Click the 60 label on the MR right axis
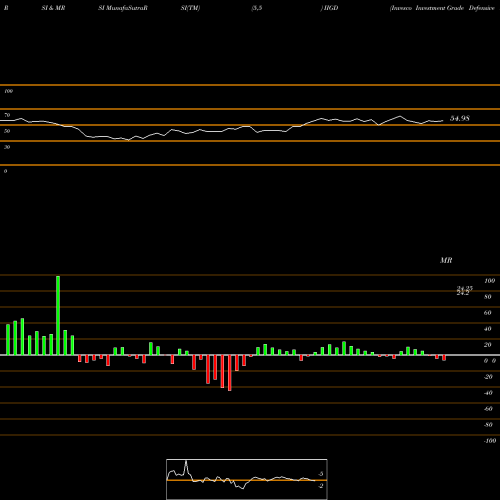The image size is (500, 500). [488, 312]
